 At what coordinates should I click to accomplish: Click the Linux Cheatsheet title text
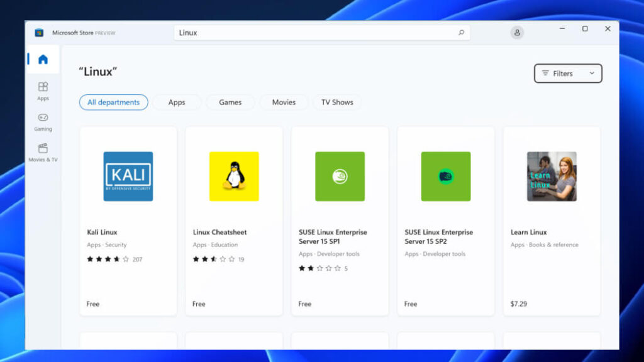click(219, 233)
